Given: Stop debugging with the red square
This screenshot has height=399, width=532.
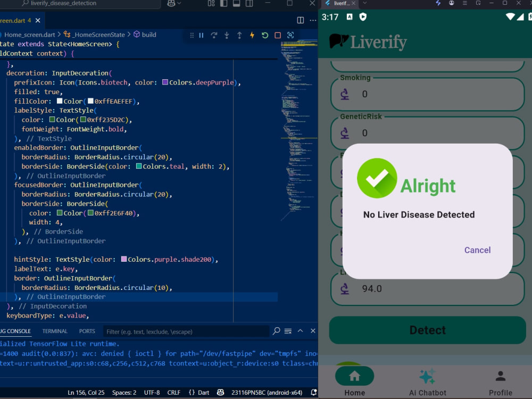Looking at the screenshot, I should 278,35.
